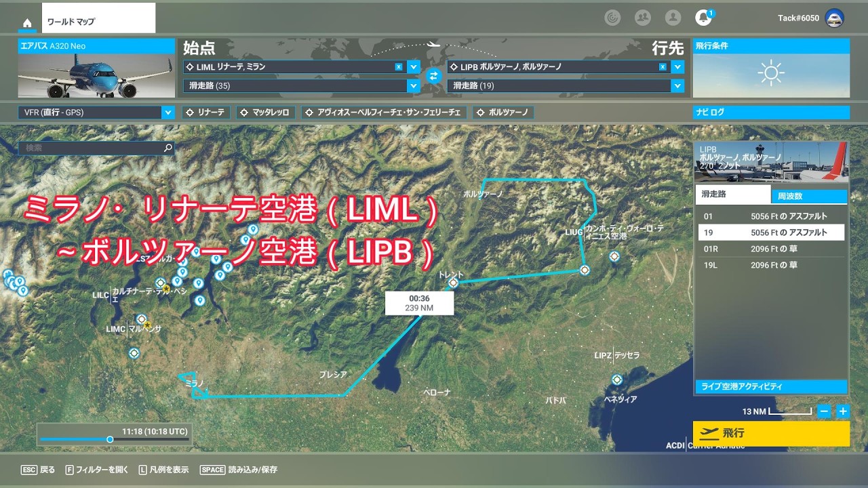Open the friends group icon

(642, 18)
